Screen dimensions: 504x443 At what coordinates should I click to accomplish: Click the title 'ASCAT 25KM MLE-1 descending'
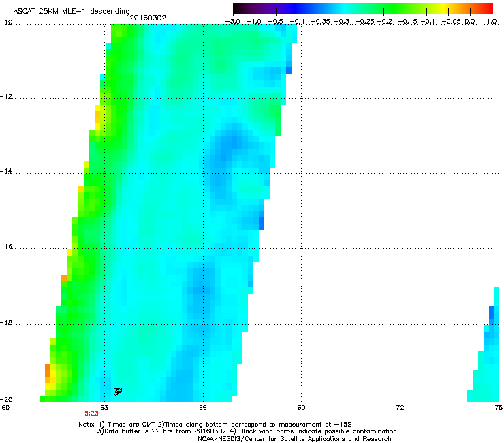coord(72,12)
